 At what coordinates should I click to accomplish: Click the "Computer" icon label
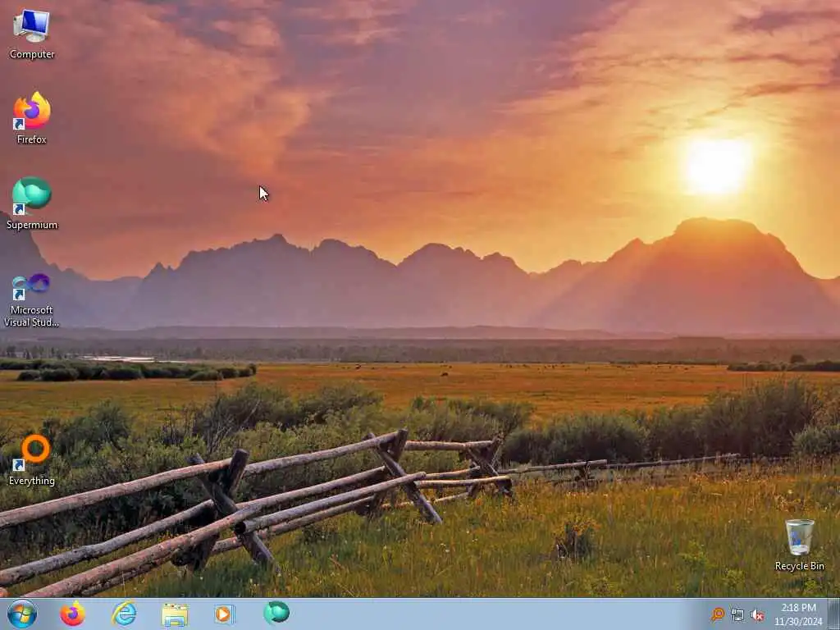(x=32, y=54)
